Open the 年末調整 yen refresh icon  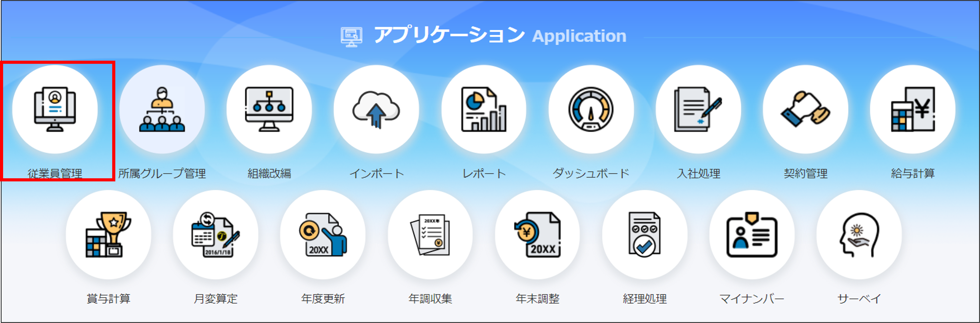tap(538, 235)
